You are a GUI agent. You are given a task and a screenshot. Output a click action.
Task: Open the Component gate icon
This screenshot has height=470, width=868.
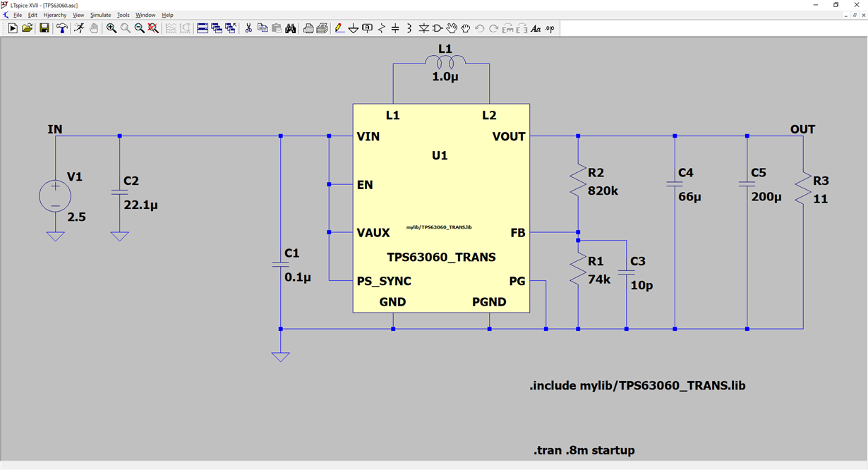click(437, 28)
